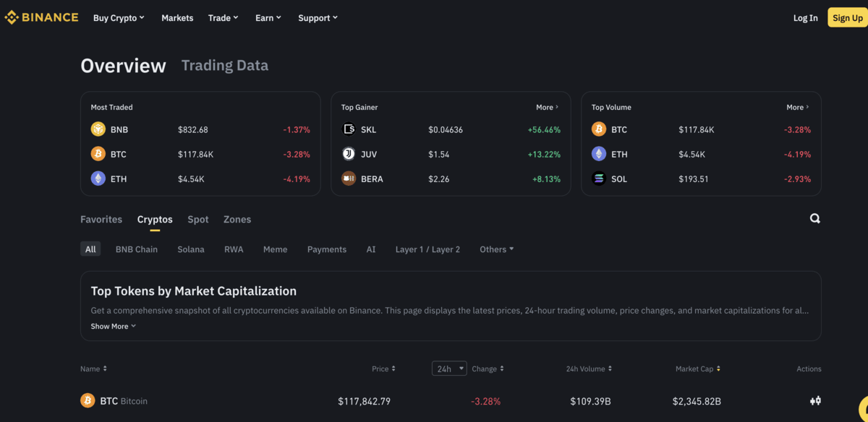Click Top Tokens by Market Capitalization heading
The image size is (868, 422).
click(194, 291)
